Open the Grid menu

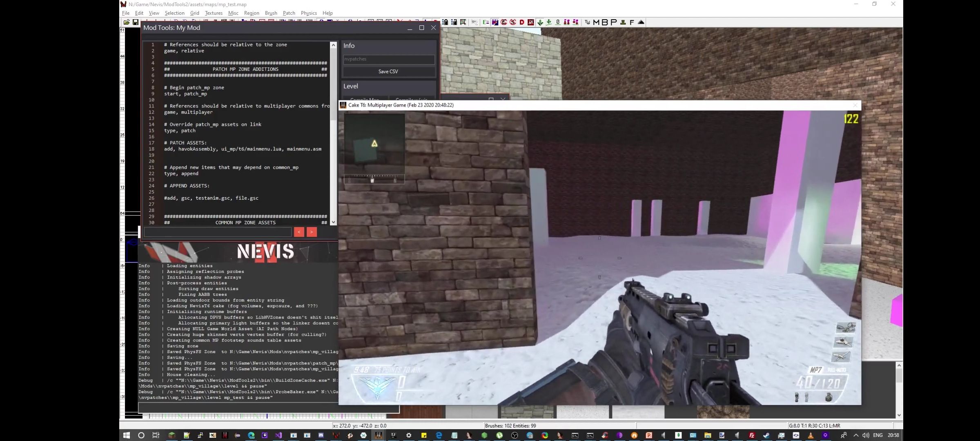pyautogui.click(x=195, y=13)
